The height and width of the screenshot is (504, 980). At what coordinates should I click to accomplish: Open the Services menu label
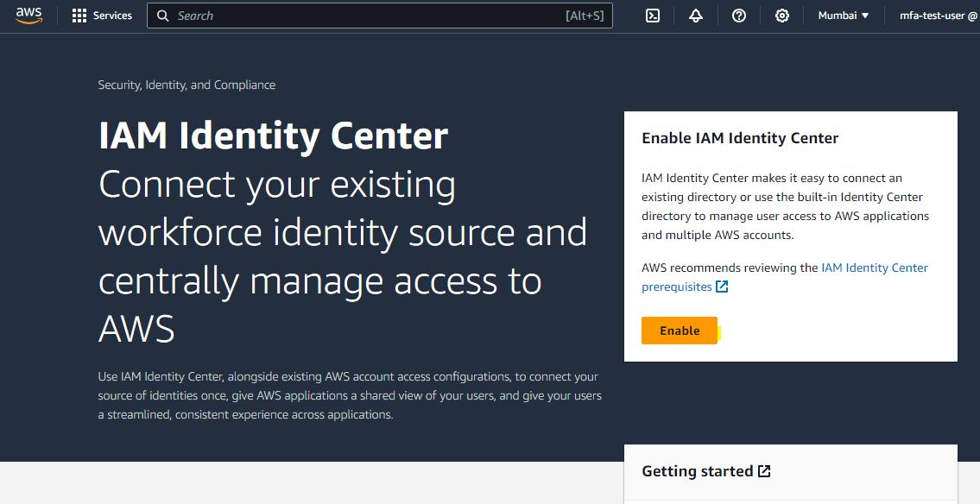(x=112, y=16)
